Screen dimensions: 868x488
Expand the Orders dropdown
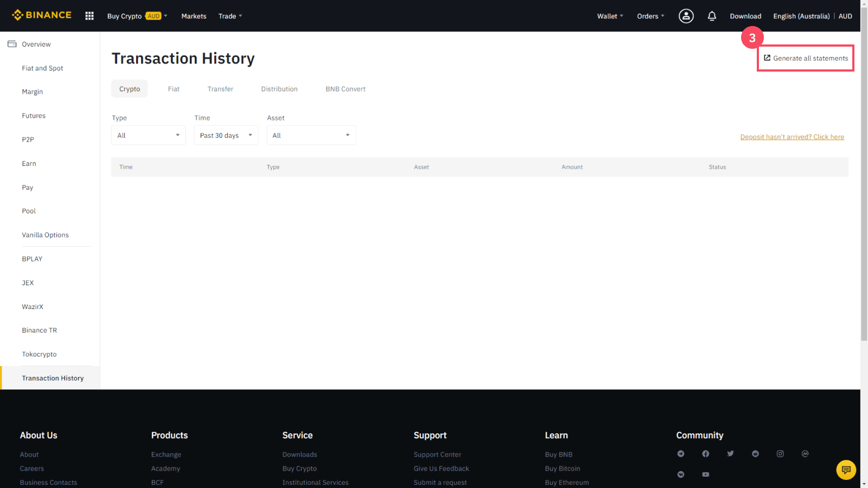pos(650,16)
